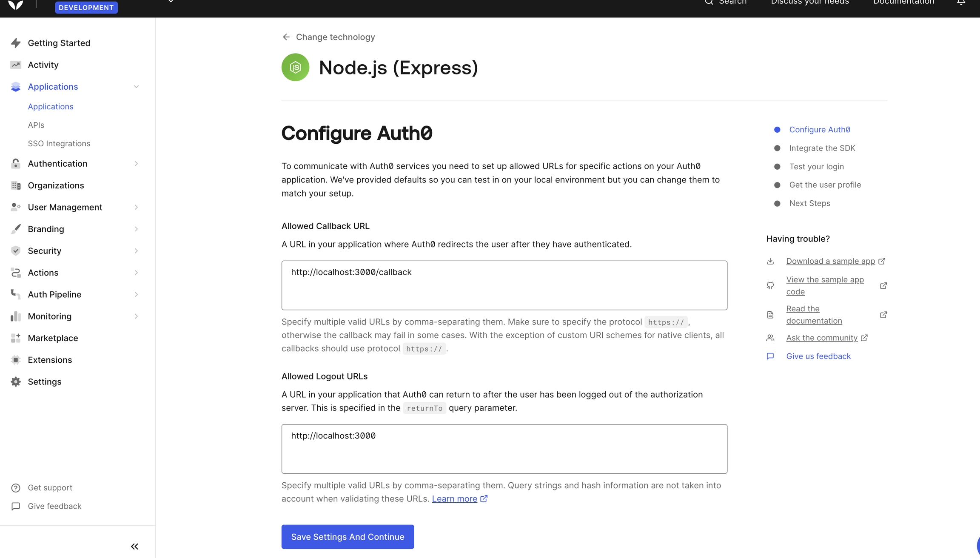Click the back arrow beside Change technology
This screenshot has width=980, height=558.
[x=286, y=37]
